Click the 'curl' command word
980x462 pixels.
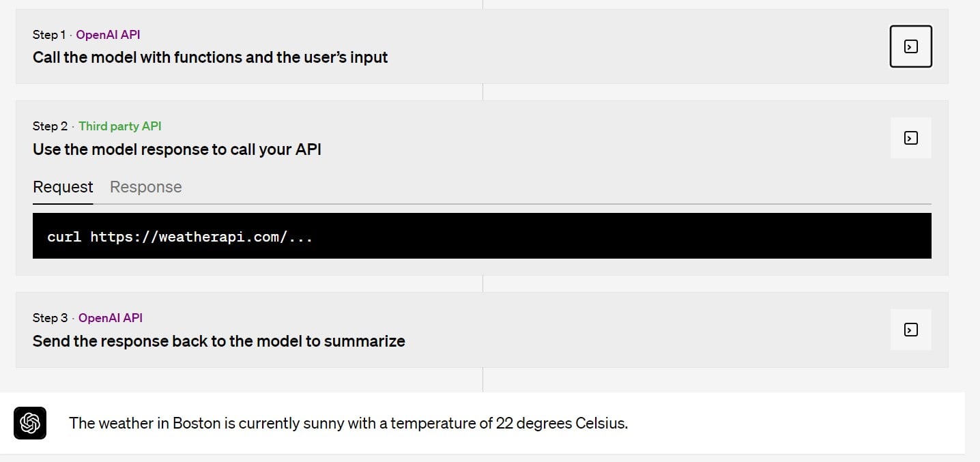(64, 237)
